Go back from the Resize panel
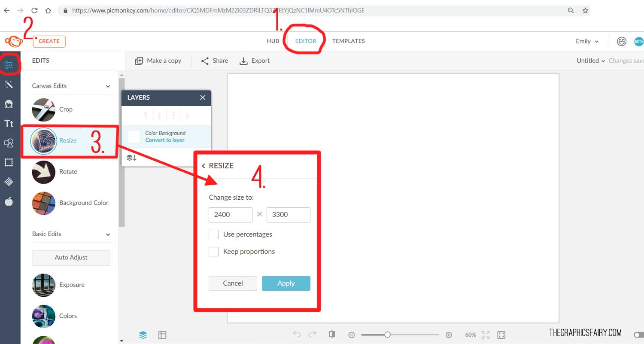644x344 pixels. pyautogui.click(x=204, y=166)
